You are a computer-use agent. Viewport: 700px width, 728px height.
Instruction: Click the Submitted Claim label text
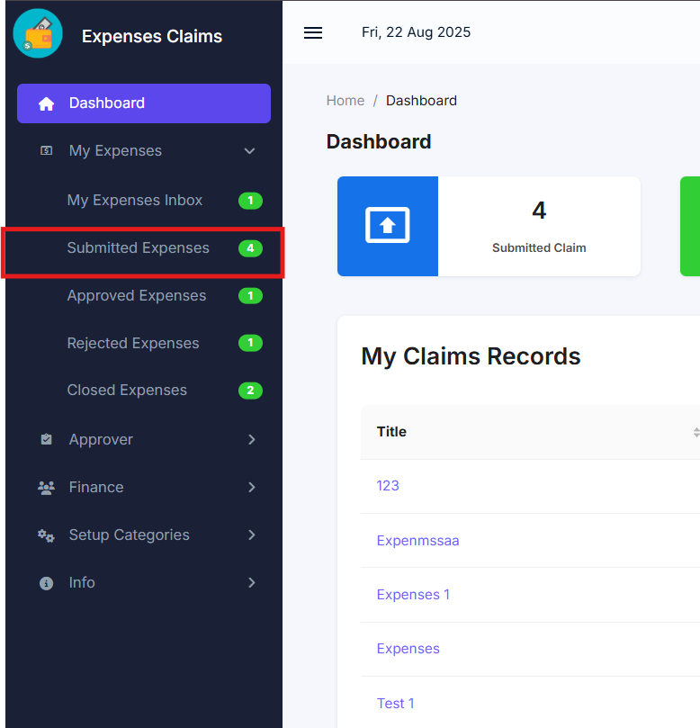pyautogui.click(x=539, y=248)
